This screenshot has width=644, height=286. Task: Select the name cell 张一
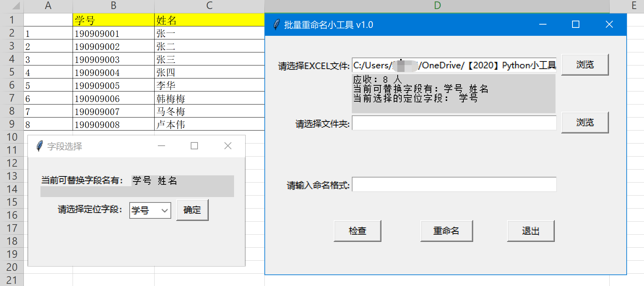209,33
